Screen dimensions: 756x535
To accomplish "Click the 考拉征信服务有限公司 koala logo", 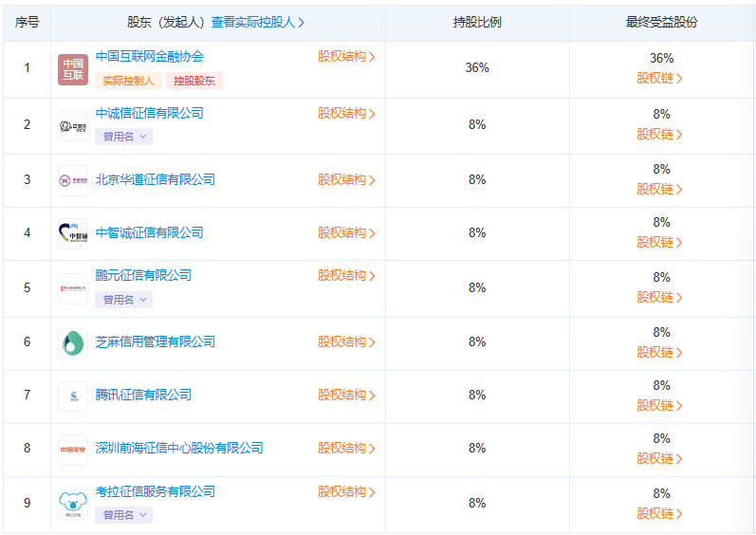I will (x=73, y=504).
